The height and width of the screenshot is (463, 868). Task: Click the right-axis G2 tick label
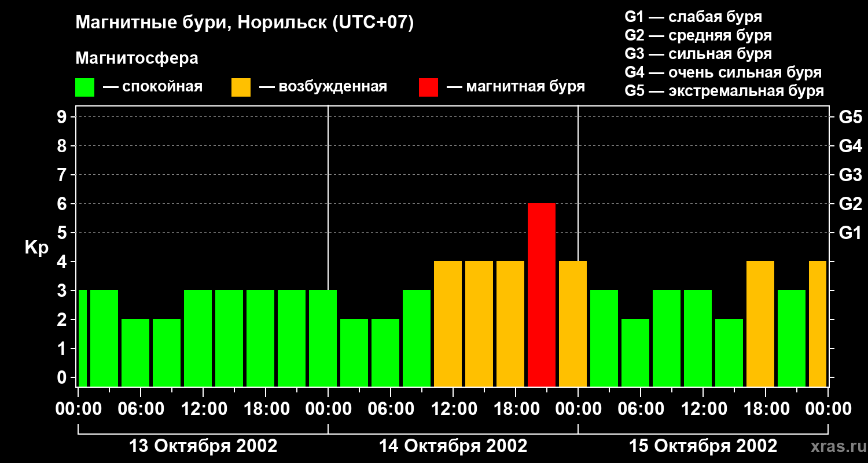coord(850,204)
